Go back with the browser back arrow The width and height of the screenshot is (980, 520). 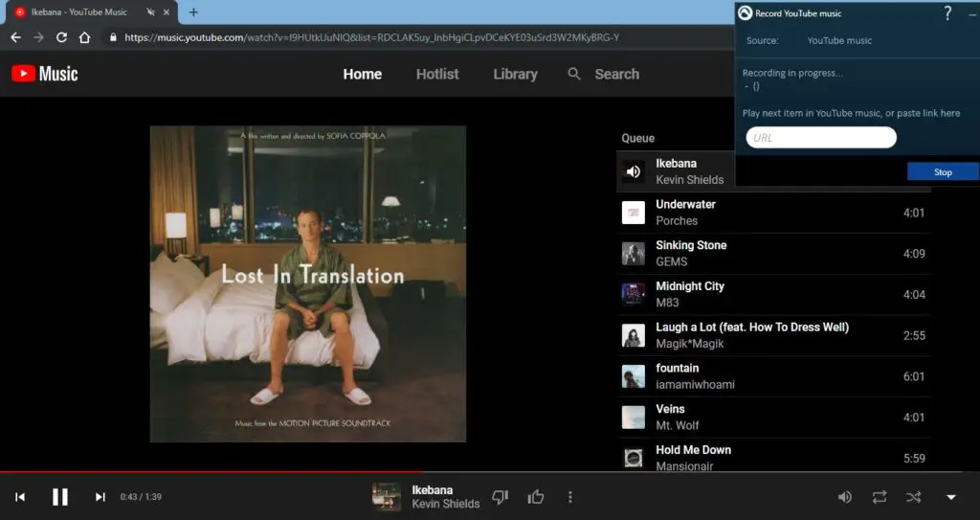[15, 37]
